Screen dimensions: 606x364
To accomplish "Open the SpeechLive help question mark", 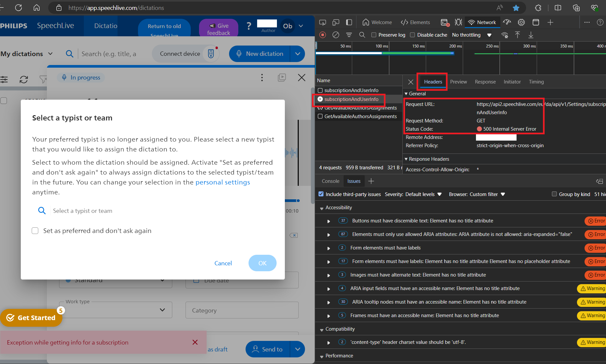I will (x=249, y=26).
